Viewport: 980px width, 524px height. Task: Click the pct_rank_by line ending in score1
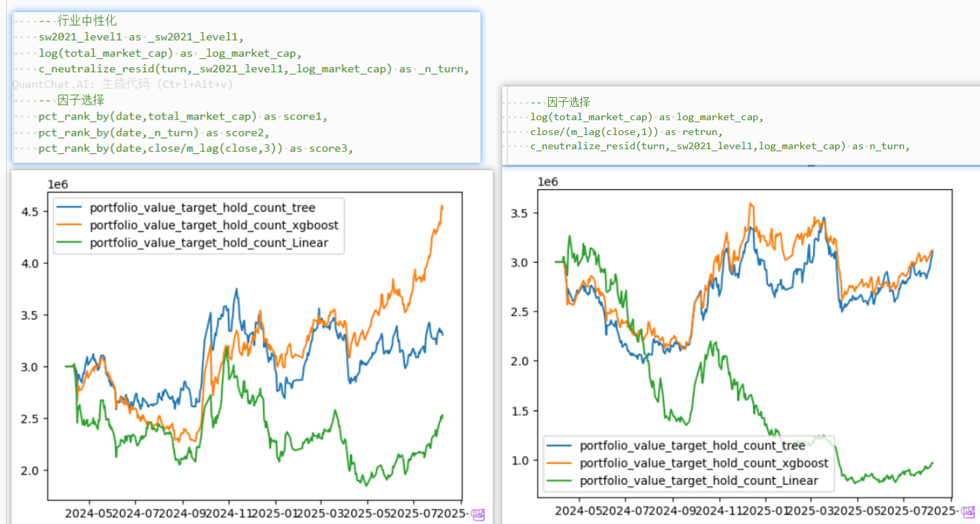(x=182, y=117)
